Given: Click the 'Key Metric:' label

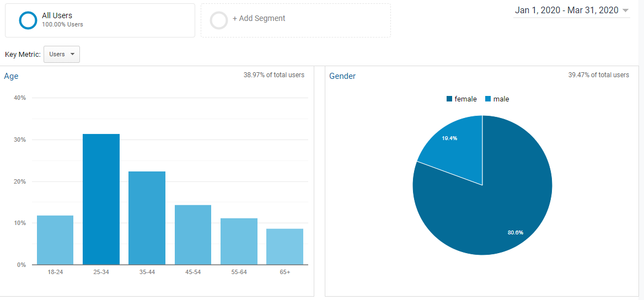Looking at the screenshot, I should [23, 54].
